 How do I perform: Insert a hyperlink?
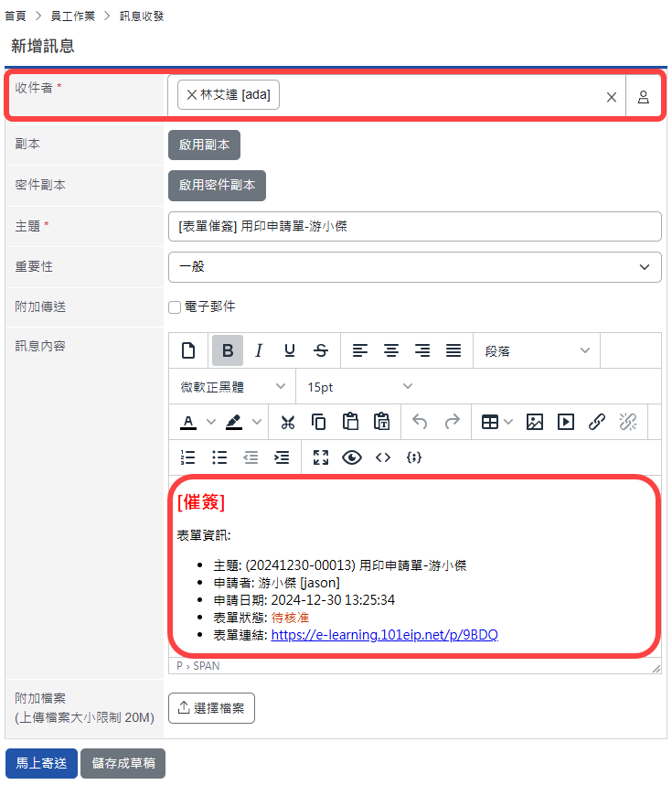596,422
